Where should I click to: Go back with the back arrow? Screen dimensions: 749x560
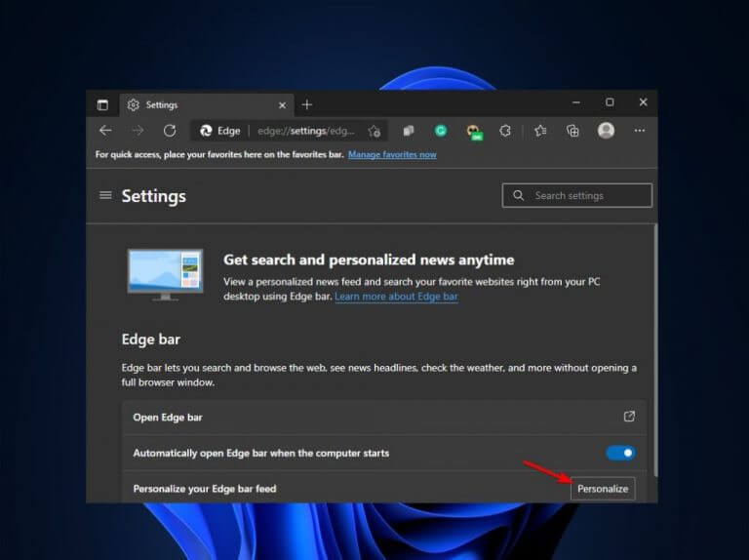pos(105,131)
